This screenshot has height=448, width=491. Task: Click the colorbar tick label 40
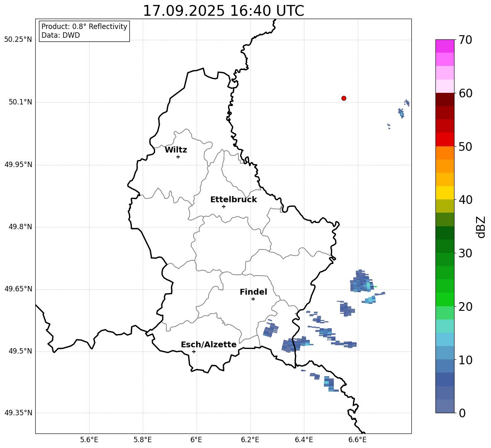point(465,200)
